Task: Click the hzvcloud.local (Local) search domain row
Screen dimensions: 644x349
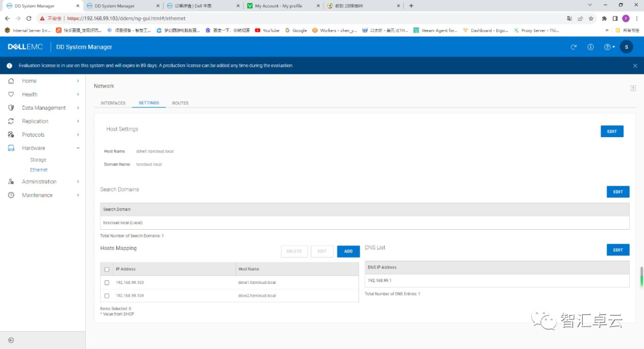Action: point(365,223)
